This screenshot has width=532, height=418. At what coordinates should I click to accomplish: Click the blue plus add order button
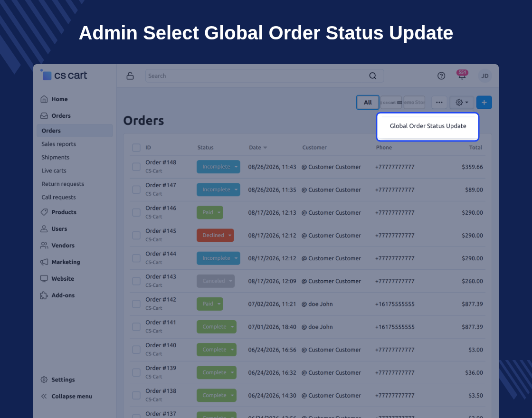pyautogui.click(x=484, y=103)
